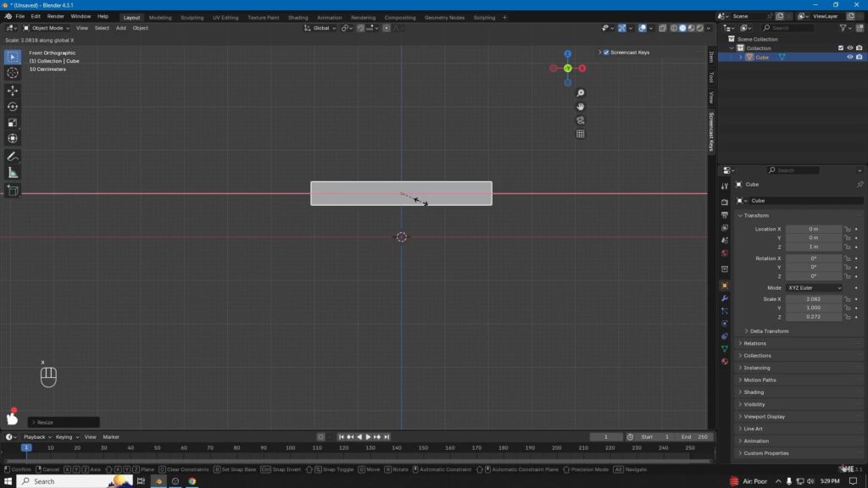This screenshot has width=868, height=488.
Task: Open the Object properties tab
Action: 725,286
